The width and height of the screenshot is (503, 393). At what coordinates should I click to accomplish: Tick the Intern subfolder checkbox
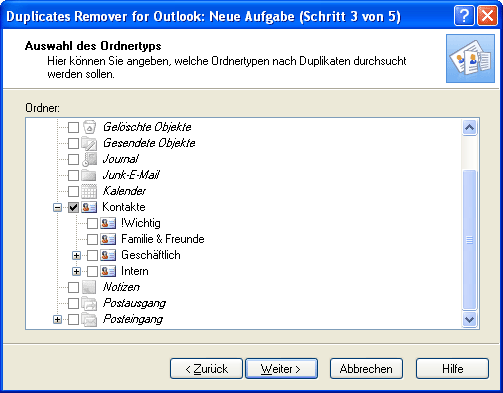92,271
